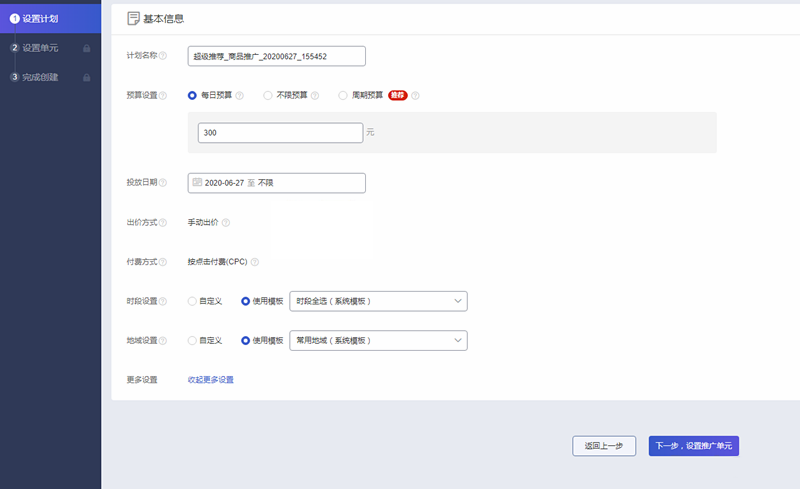Click help icon next to 每日预算

coord(239,95)
